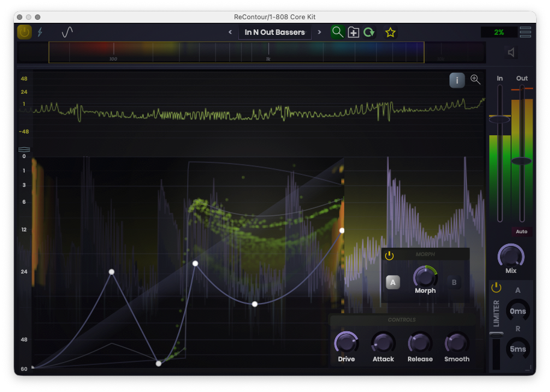
Task: Open the hamburger menu at top right
Action: (x=525, y=32)
